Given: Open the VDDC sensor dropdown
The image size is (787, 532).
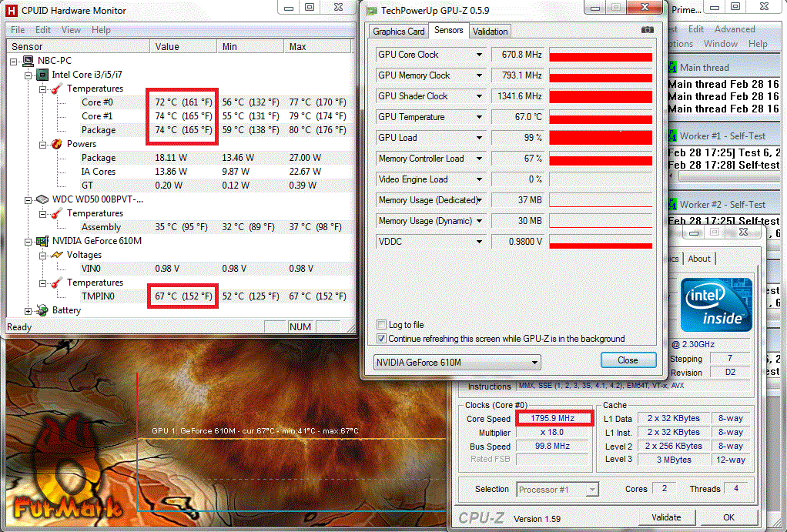Looking at the screenshot, I should pos(479,242).
